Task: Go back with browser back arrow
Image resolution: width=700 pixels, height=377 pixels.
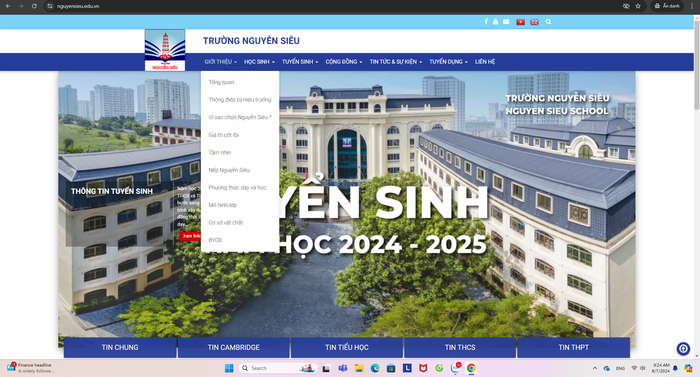Action: [8, 6]
